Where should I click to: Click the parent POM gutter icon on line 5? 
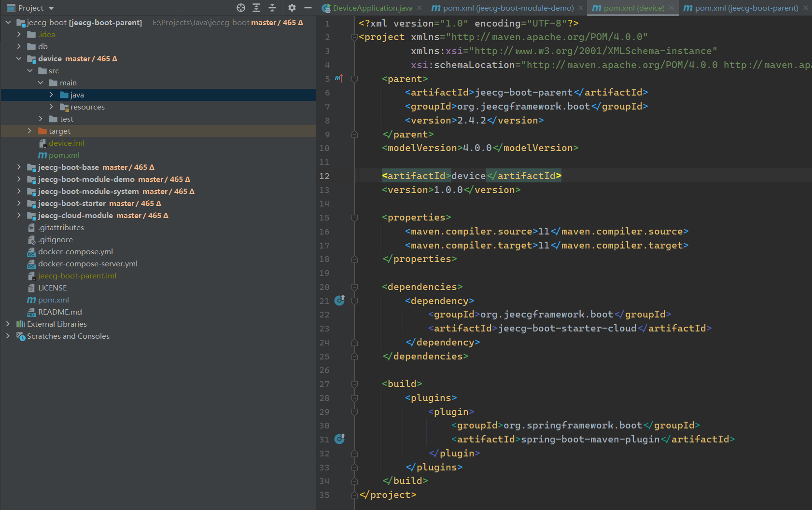[x=339, y=78]
